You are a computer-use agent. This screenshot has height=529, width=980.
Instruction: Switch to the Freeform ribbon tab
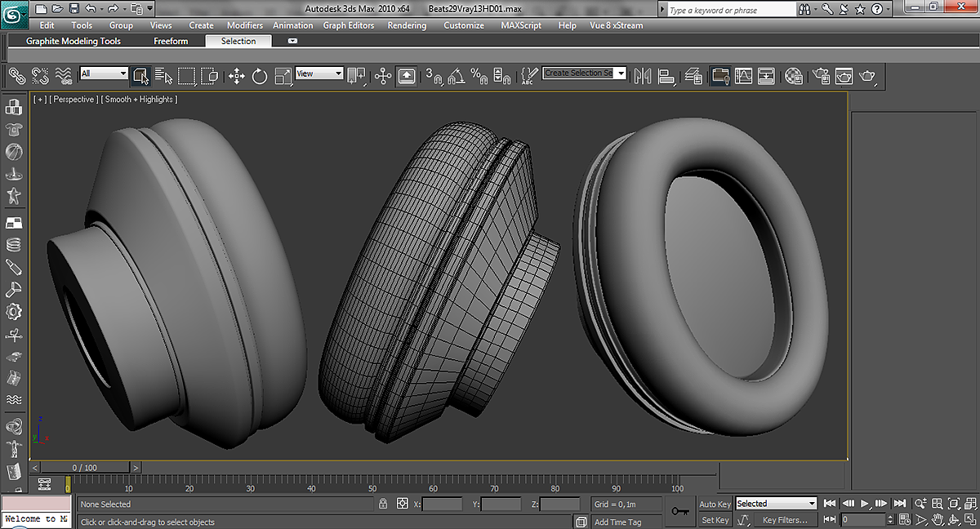click(171, 41)
